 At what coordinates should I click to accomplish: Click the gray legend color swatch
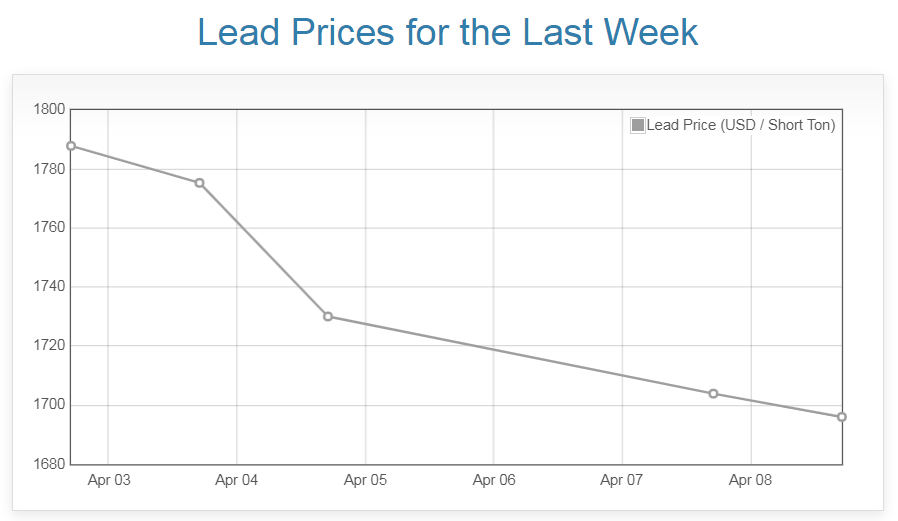tap(638, 125)
